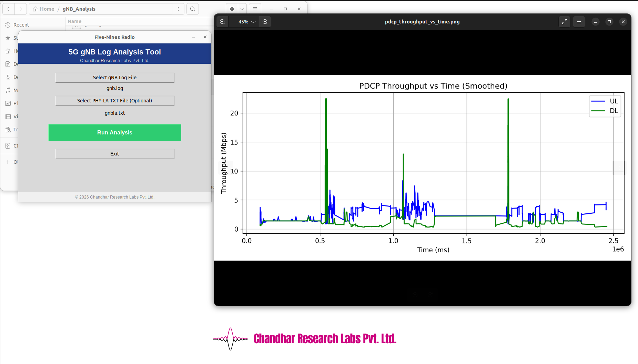The image size is (638, 364).
Task: Open the path bar kebab menu
Action: click(x=178, y=9)
